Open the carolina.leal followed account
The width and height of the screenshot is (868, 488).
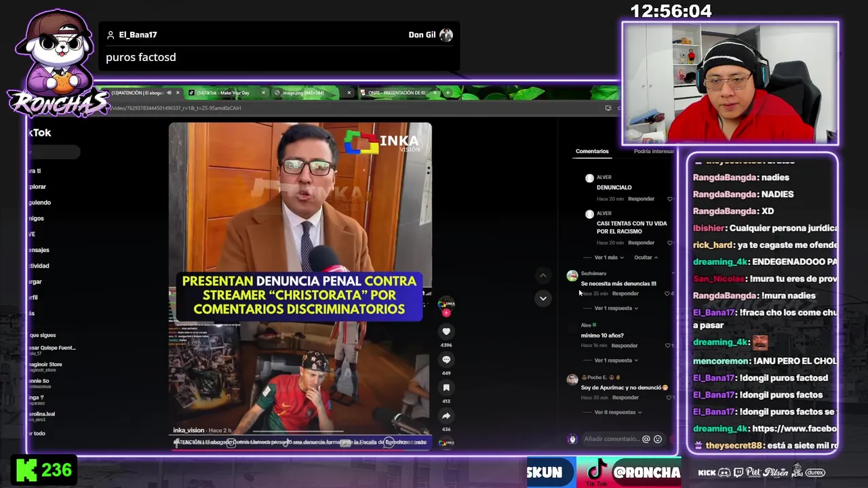tap(42, 416)
